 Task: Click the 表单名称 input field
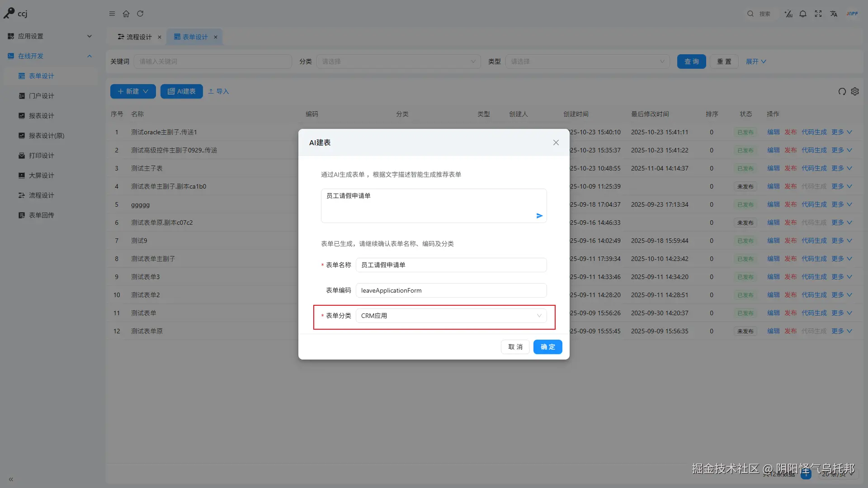[451, 265]
